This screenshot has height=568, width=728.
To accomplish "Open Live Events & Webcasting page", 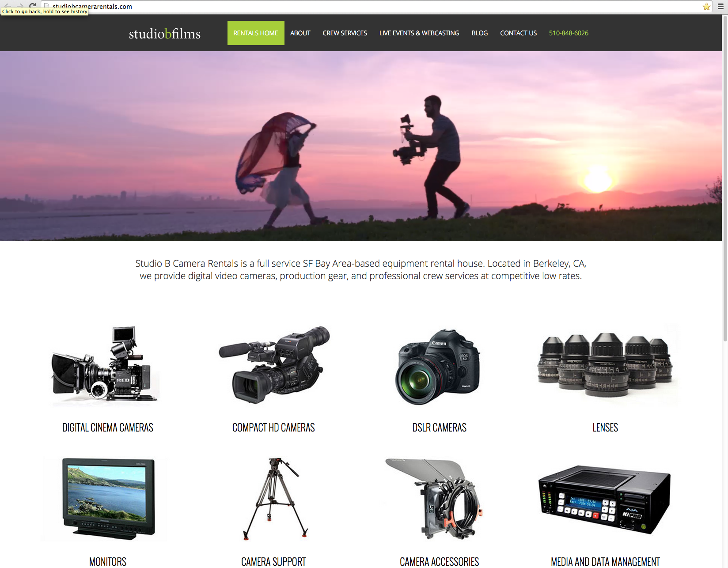I will coord(419,33).
